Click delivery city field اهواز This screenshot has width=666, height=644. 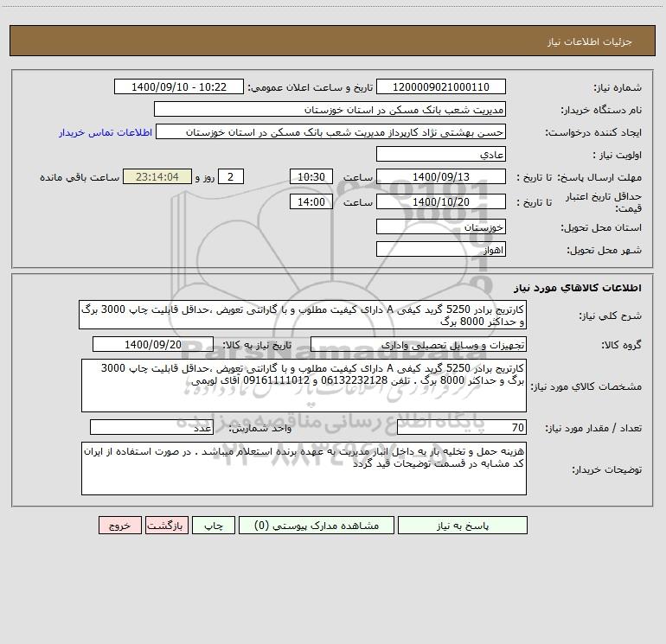pos(441,249)
